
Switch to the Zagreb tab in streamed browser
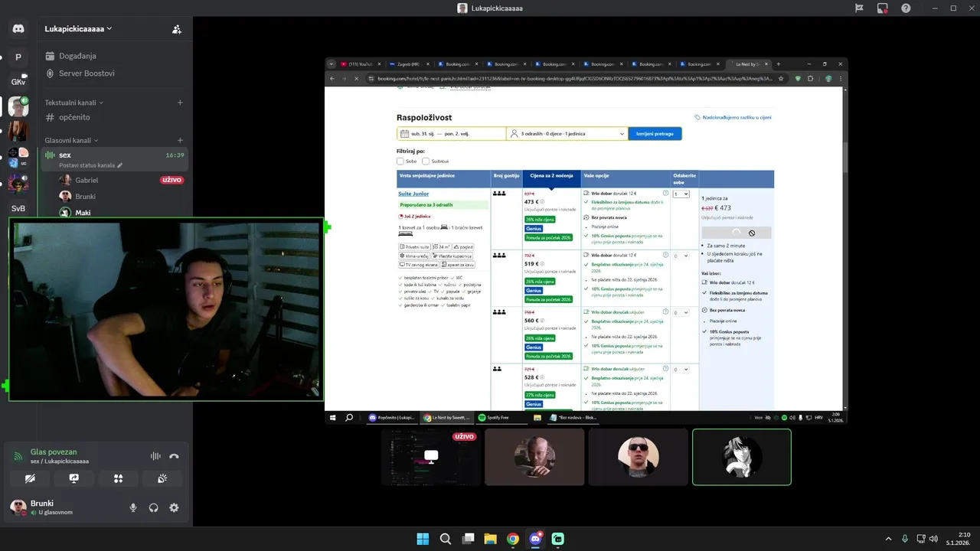pos(408,64)
